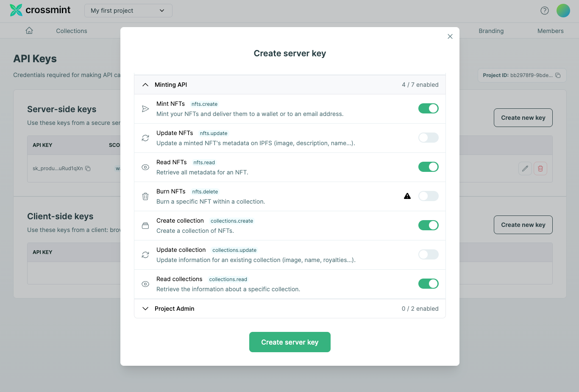Click the sk_produ...uRud1qXn key text

[58, 168]
